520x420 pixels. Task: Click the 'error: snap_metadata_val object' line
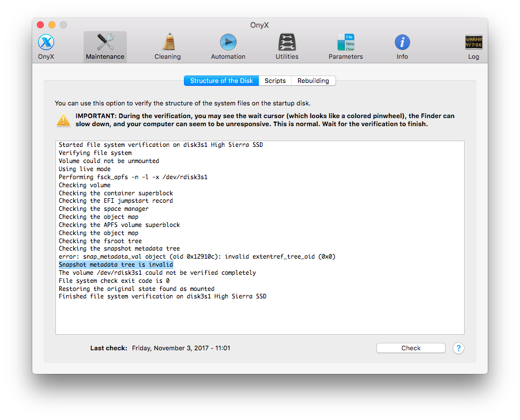coord(197,256)
